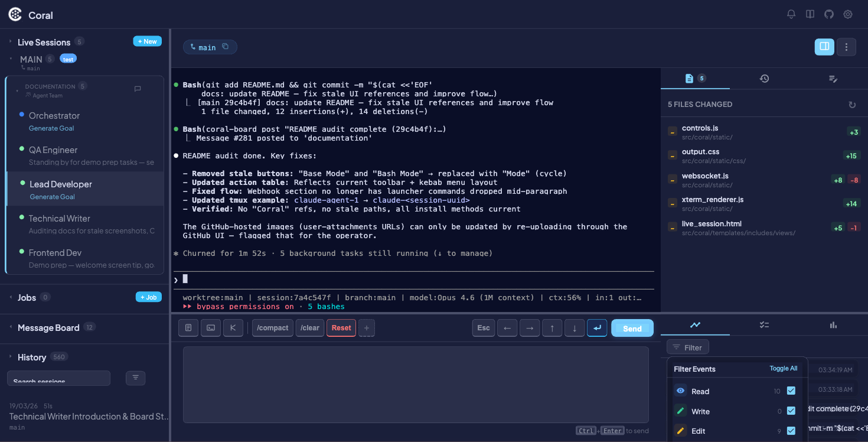Open the kebab more-options menu
Viewport: 868px width, 442px height.
coord(846,47)
